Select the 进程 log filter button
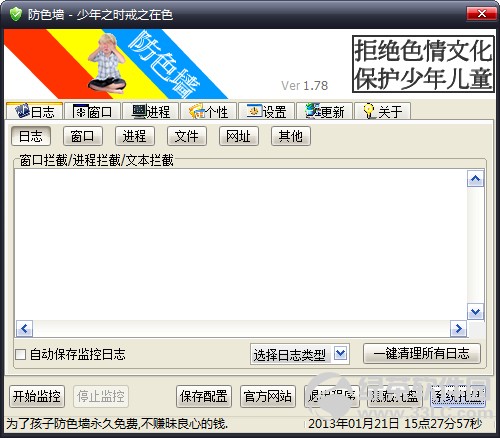 135,136
